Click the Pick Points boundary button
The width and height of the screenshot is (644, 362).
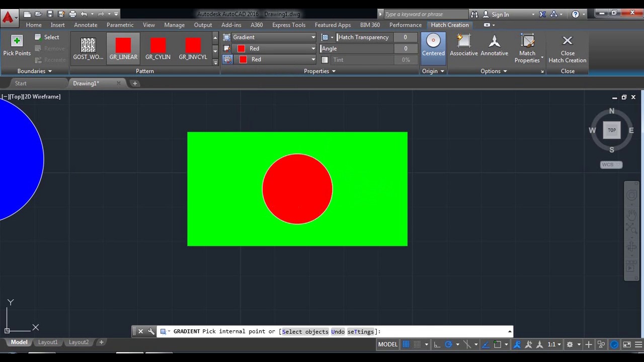17,46
